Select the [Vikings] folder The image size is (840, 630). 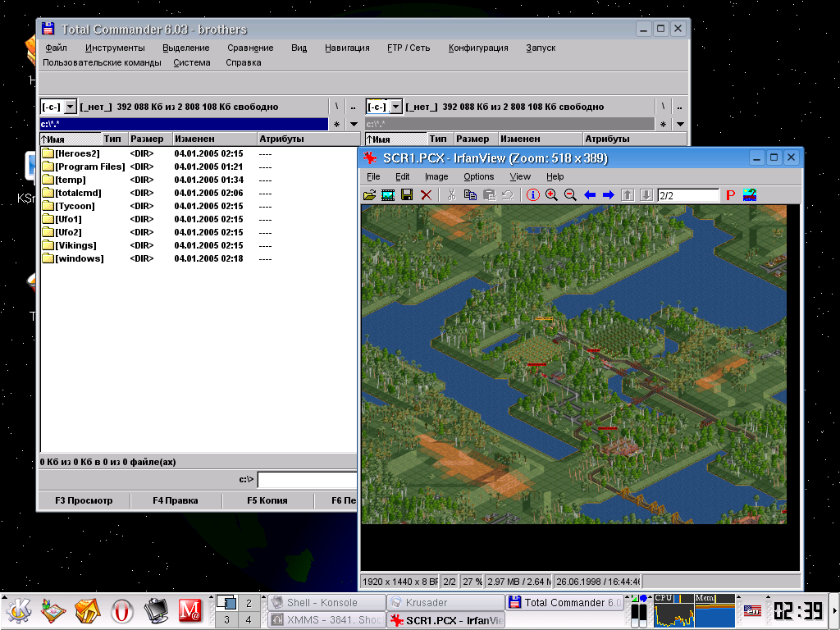coord(70,245)
